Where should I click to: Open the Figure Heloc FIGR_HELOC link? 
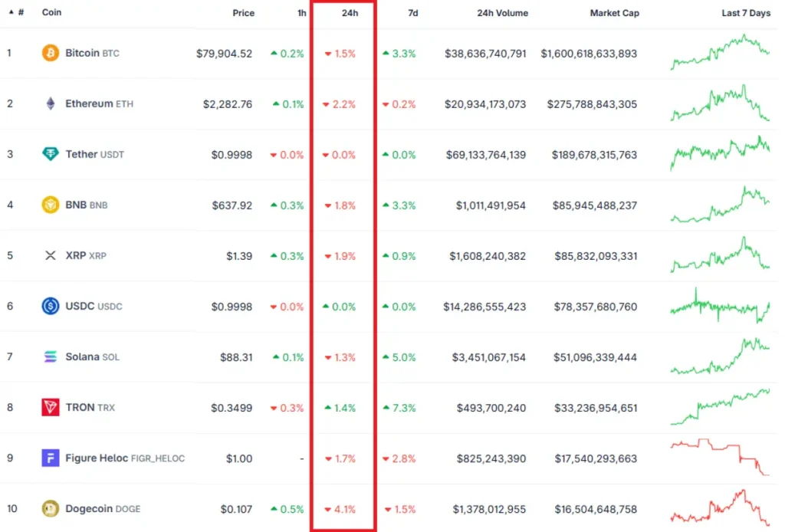(x=125, y=458)
